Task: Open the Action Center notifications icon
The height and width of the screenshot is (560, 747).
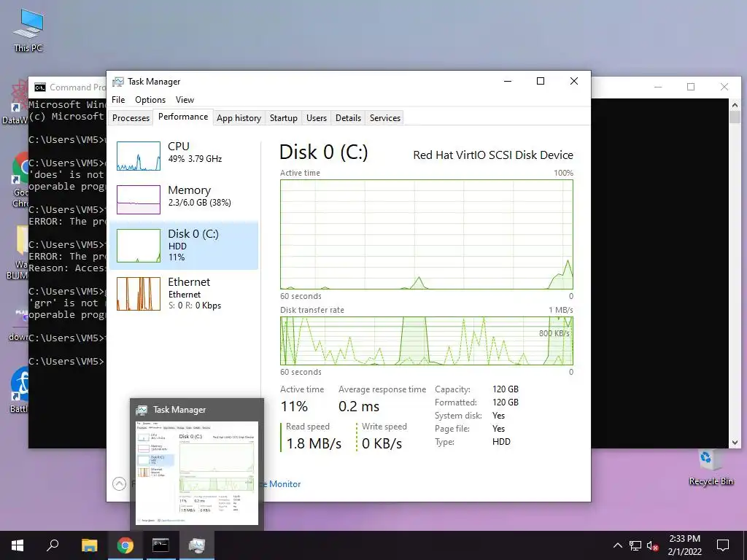Action: point(723,545)
